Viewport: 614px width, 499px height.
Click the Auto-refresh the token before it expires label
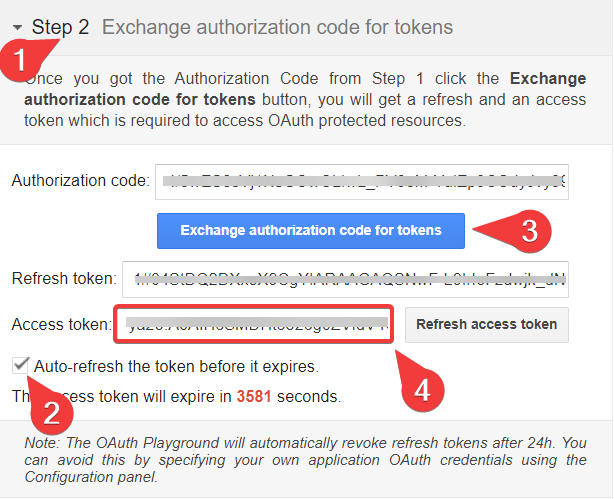coord(176,366)
